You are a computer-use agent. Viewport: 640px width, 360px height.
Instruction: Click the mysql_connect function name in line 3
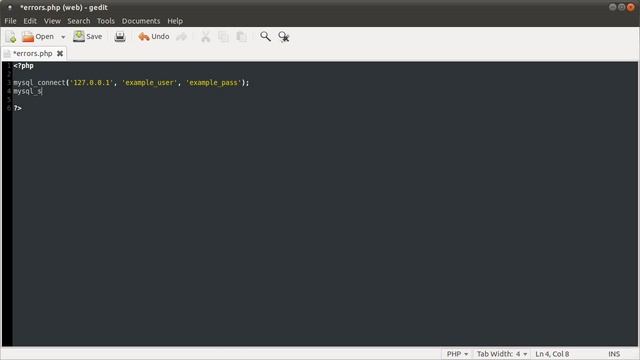[x=39, y=82]
